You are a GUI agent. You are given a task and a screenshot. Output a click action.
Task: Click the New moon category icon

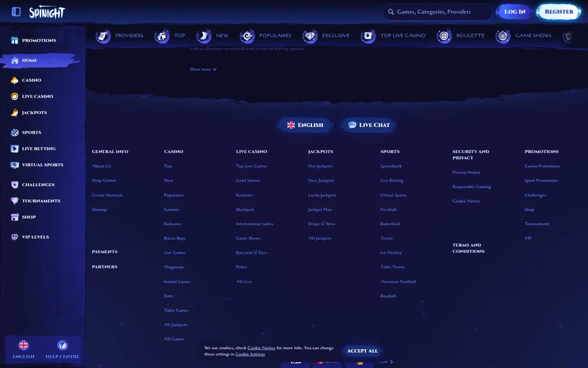click(x=203, y=36)
